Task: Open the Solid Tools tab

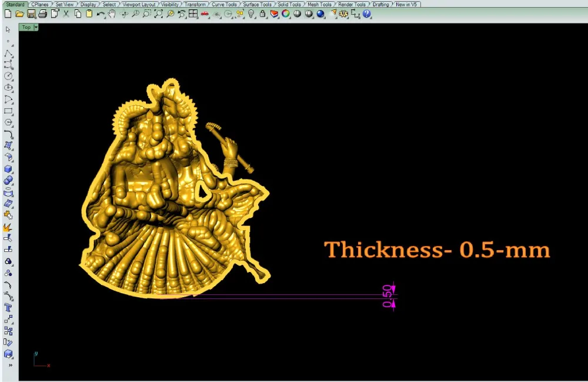Action: [289, 4]
